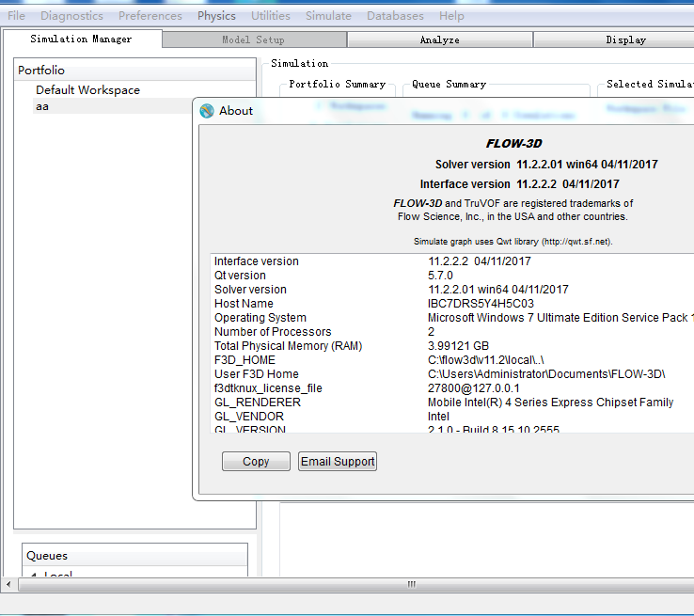Select the aa simulation in Portfolio
Image resolution: width=694 pixels, height=616 pixels.
coord(42,106)
